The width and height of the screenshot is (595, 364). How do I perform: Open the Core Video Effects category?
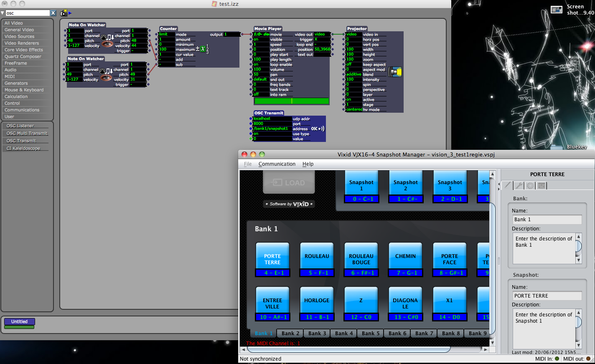27,50
